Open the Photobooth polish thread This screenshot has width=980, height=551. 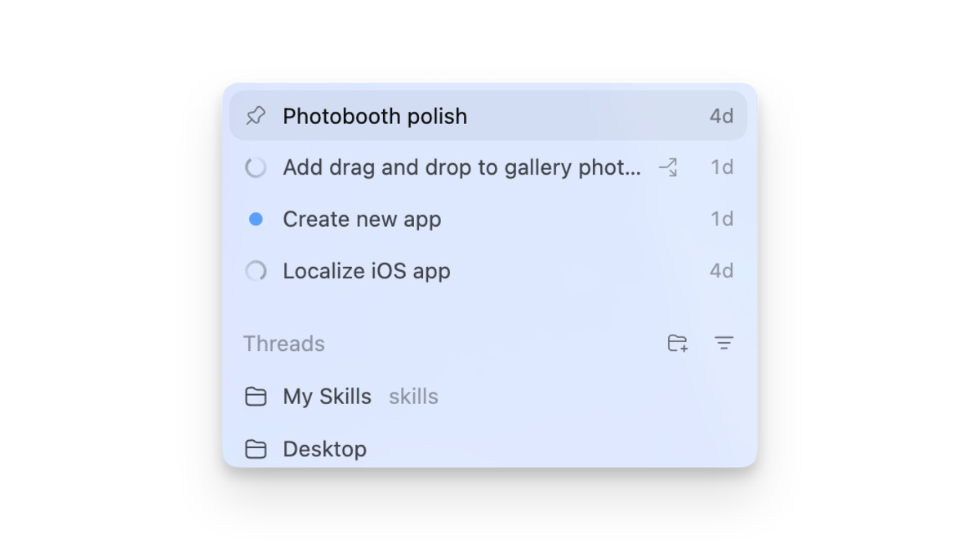pos(375,116)
